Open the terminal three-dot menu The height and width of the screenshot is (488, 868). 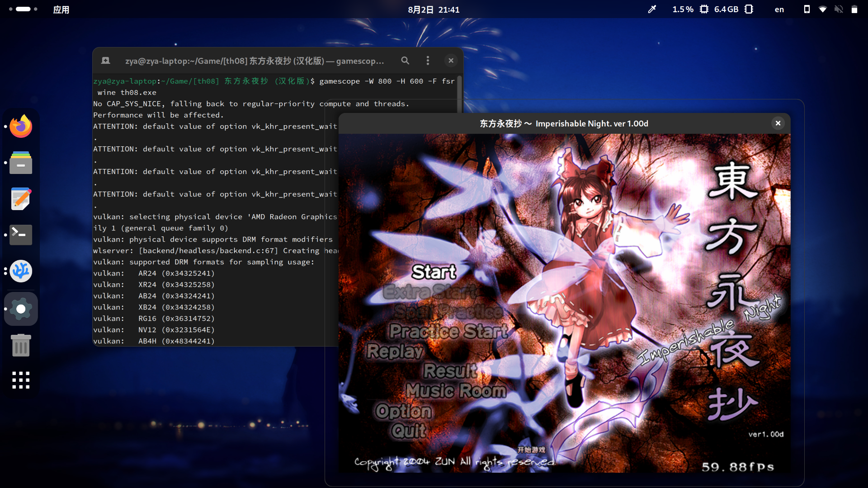[428, 61]
